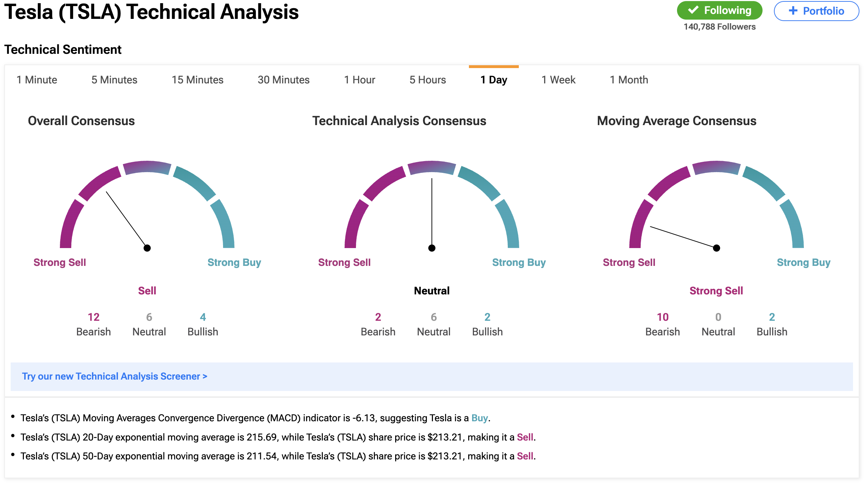868x484 pixels.
Task: Open the 1 Week timeframe tab
Action: click(x=558, y=80)
